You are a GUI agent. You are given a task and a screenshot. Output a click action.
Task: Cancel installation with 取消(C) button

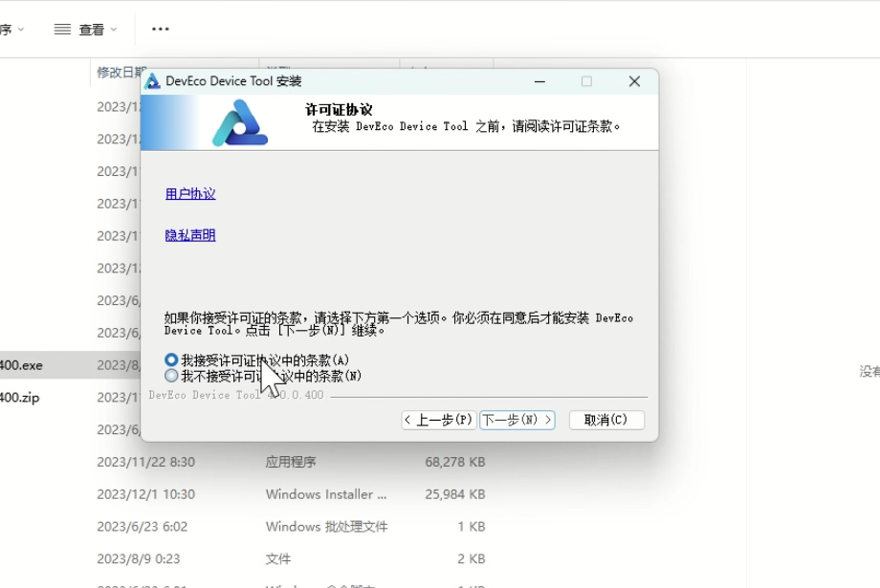606,420
